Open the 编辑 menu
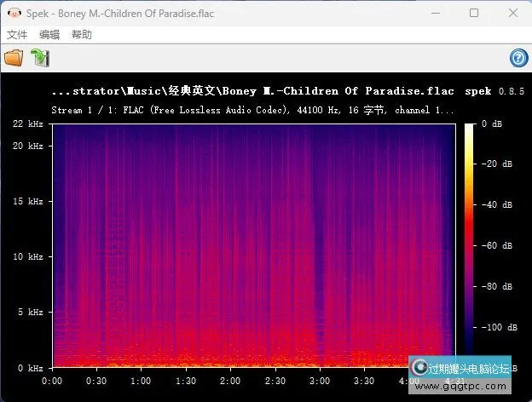 click(49, 35)
